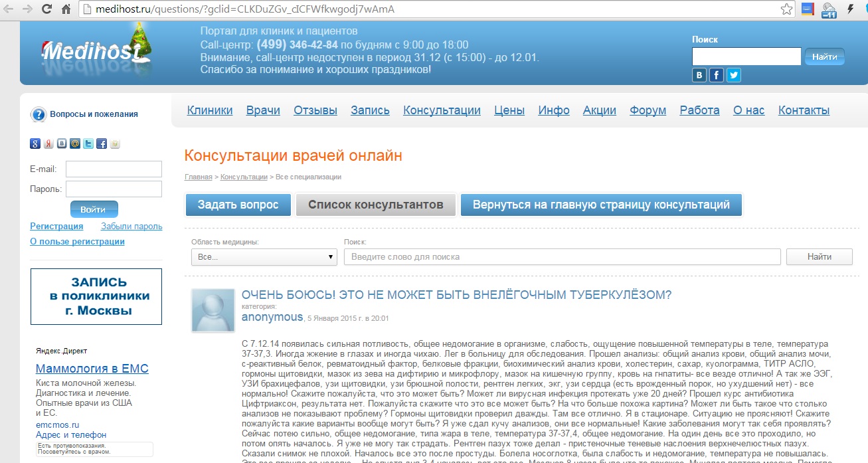
Task: Open the Инфо menu item
Action: tap(554, 110)
